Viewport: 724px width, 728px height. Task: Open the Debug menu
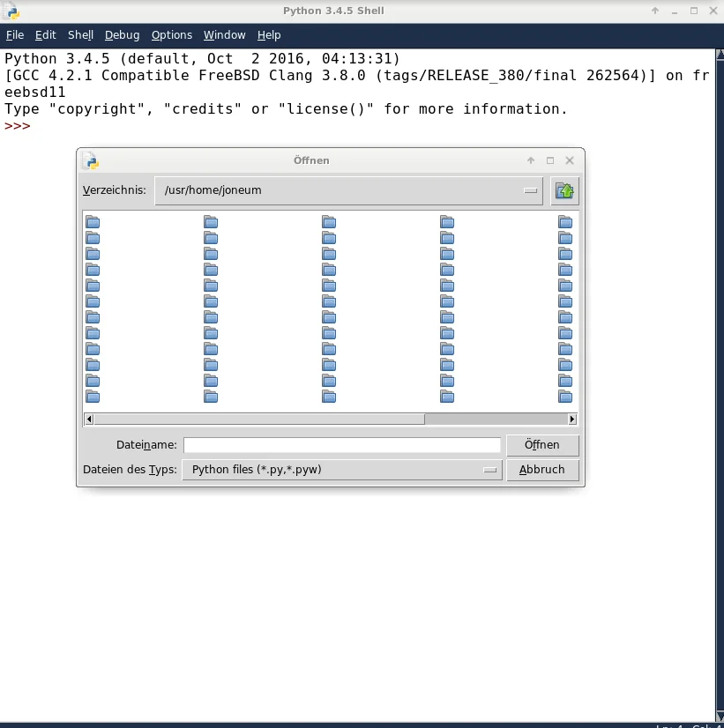click(x=122, y=35)
